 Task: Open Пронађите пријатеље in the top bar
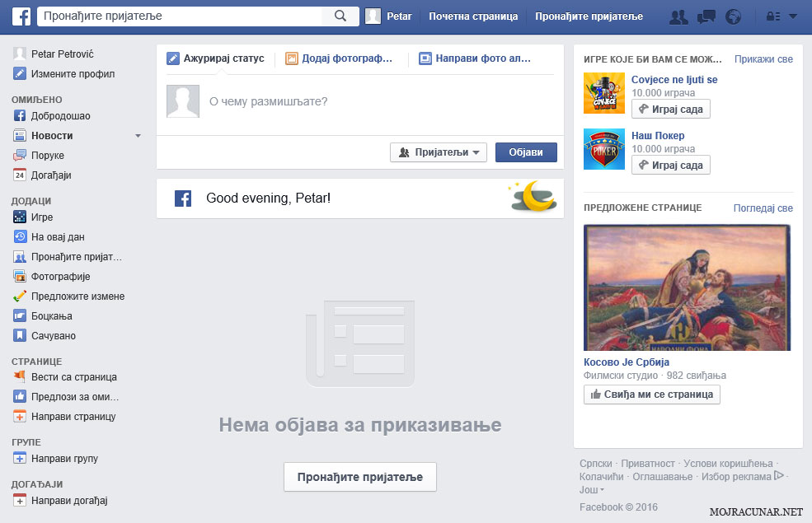pos(589,16)
